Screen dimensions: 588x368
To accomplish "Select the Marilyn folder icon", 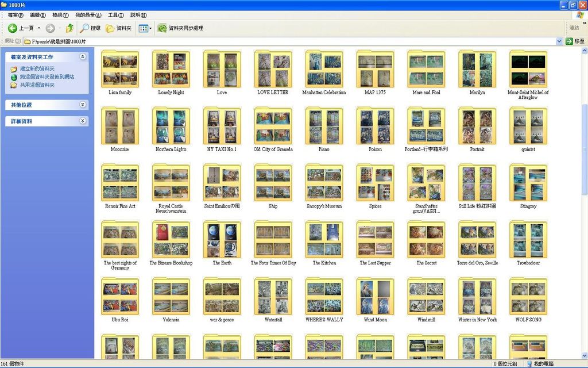I will 477,69.
